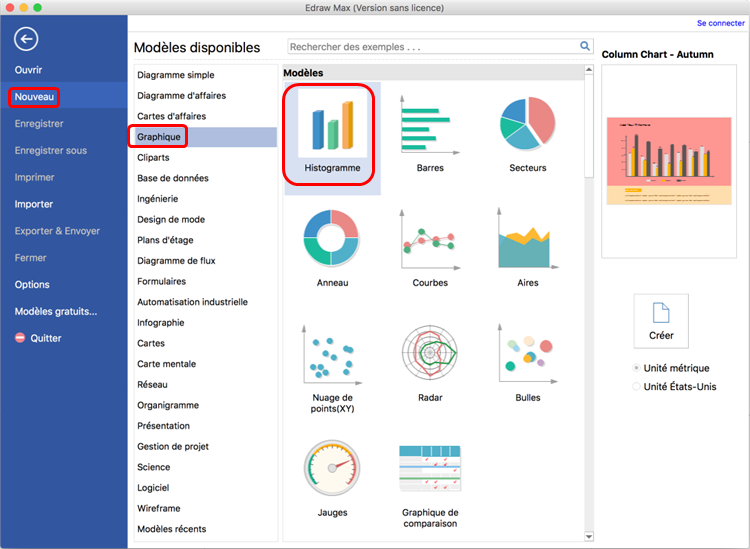Click Importer in the sidebar
This screenshot has width=750, height=549.
pos(33,204)
